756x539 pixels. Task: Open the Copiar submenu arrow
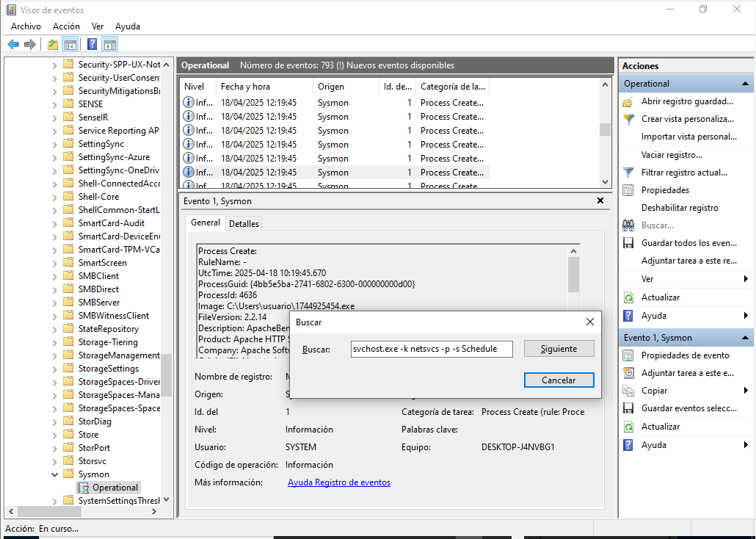click(x=746, y=391)
